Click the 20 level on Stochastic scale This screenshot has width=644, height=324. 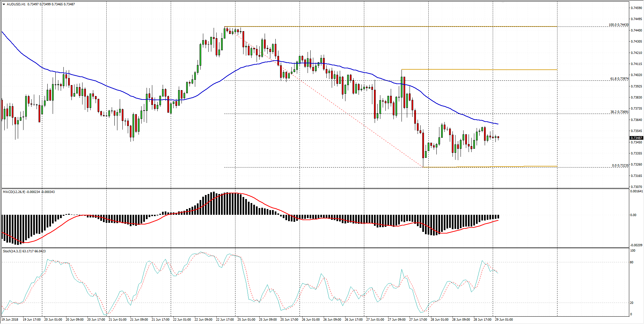[x=632, y=303]
